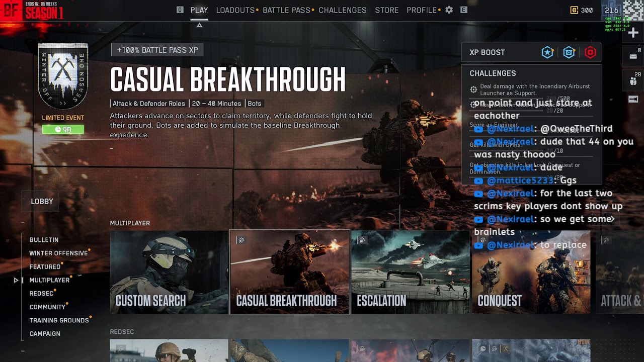Screen dimensions: 644x362
Task: Select the Casual Breakthrough mode tile
Action: click(290, 272)
